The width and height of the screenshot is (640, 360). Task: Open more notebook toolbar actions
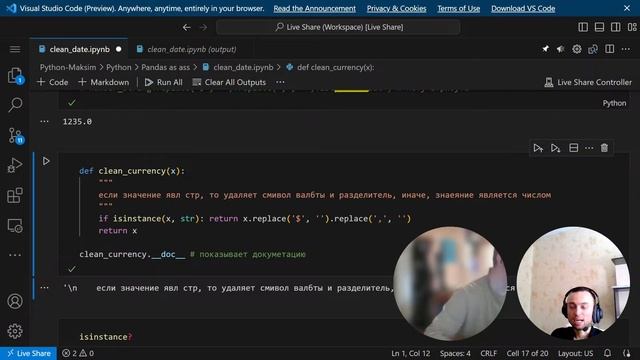click(280, 82)
